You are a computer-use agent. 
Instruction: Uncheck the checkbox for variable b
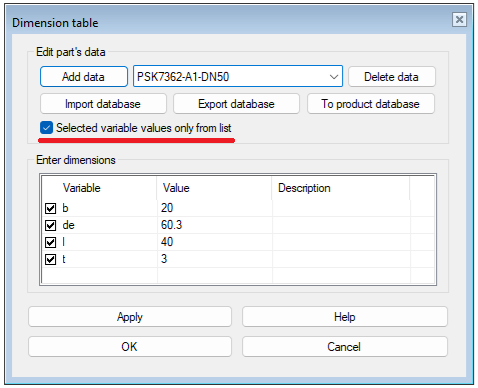point(50,208)
